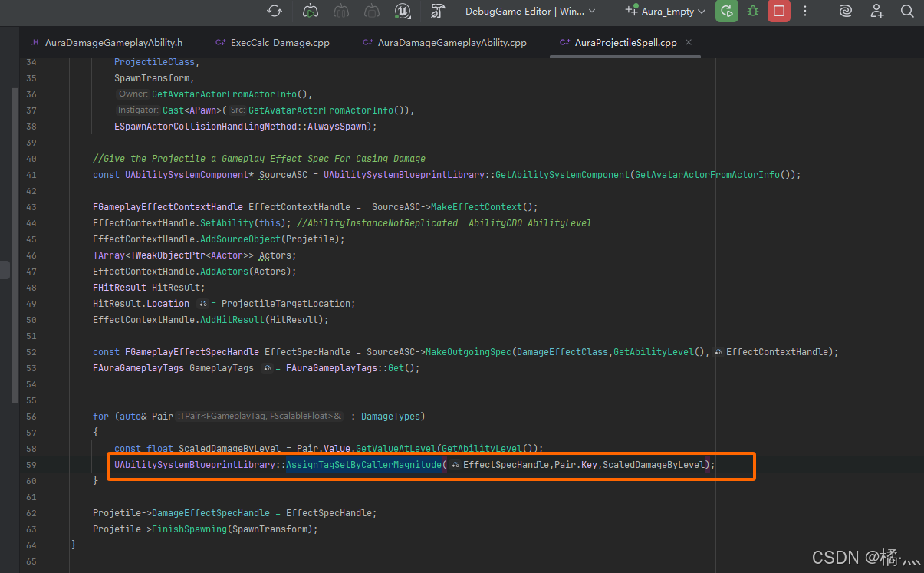Click ProjectileClass on line 34
Image resolution: width=924 pixels, height=573 pixels.
(x=154, y=62)
